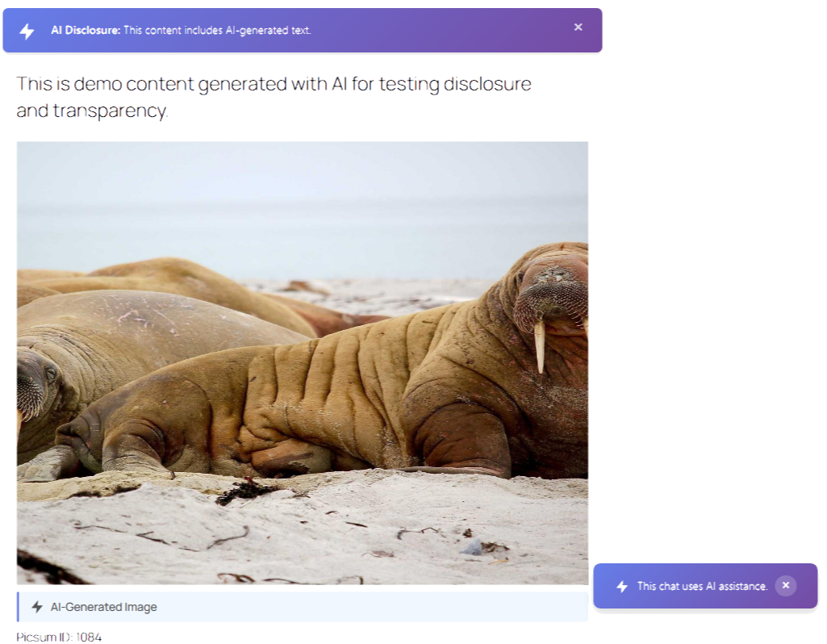Click the lightning bolt icon in AI Disclosure banner
Image resolution: width=827 pixels, height=644 pixels.
[x=27, y=31]
